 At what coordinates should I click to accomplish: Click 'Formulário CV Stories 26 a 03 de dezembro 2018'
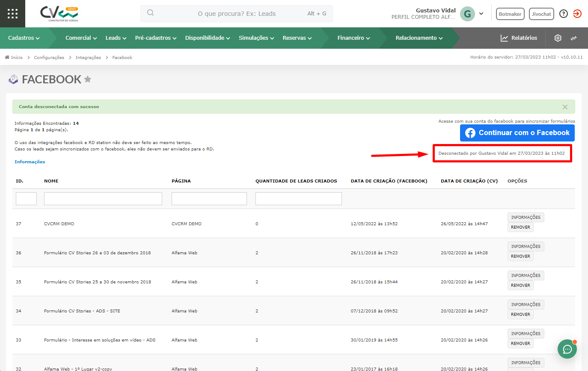point(98,253)
